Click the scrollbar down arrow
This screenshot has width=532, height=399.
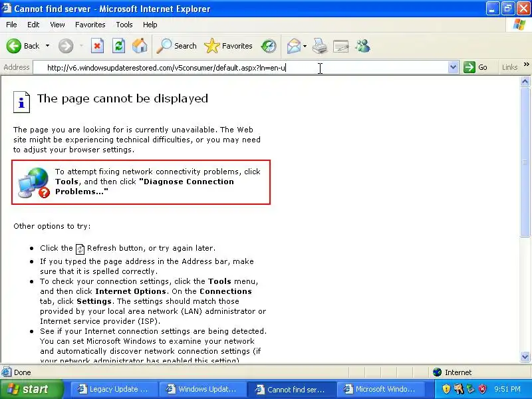pos(525,356)
